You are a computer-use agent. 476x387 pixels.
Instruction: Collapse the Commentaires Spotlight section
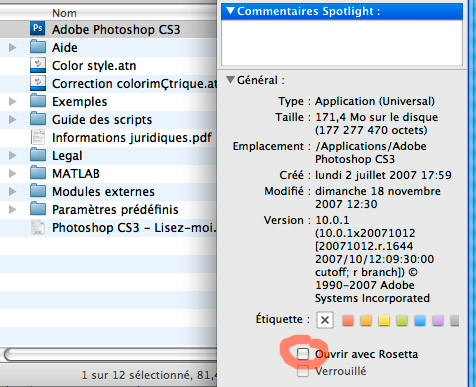point(230,11)
